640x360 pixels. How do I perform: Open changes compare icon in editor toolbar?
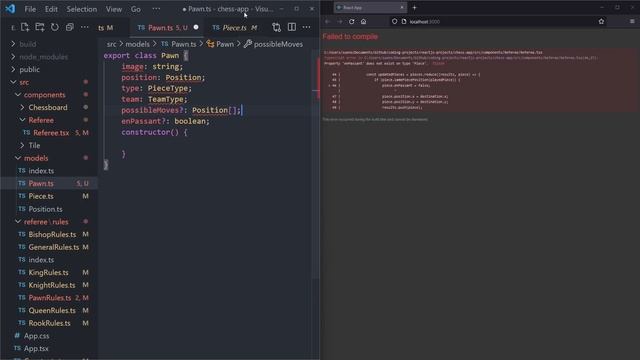(276, 27)
